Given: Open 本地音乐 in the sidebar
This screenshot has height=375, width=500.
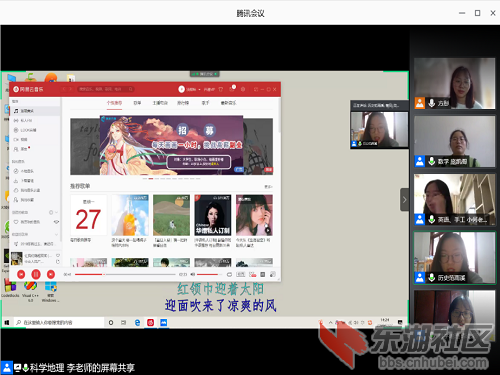Looking at the screenshot, I should (35, 171).
